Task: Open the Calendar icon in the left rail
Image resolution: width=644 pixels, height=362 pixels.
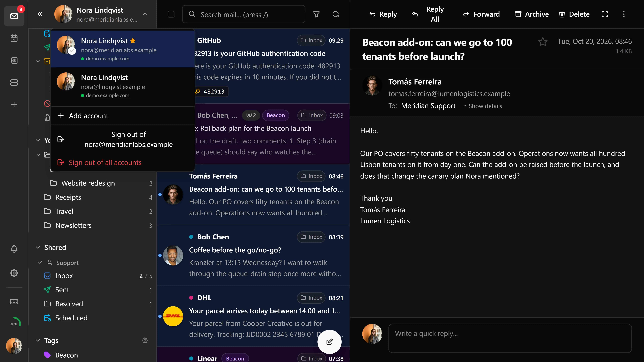Action: click(x=14, y=38)
